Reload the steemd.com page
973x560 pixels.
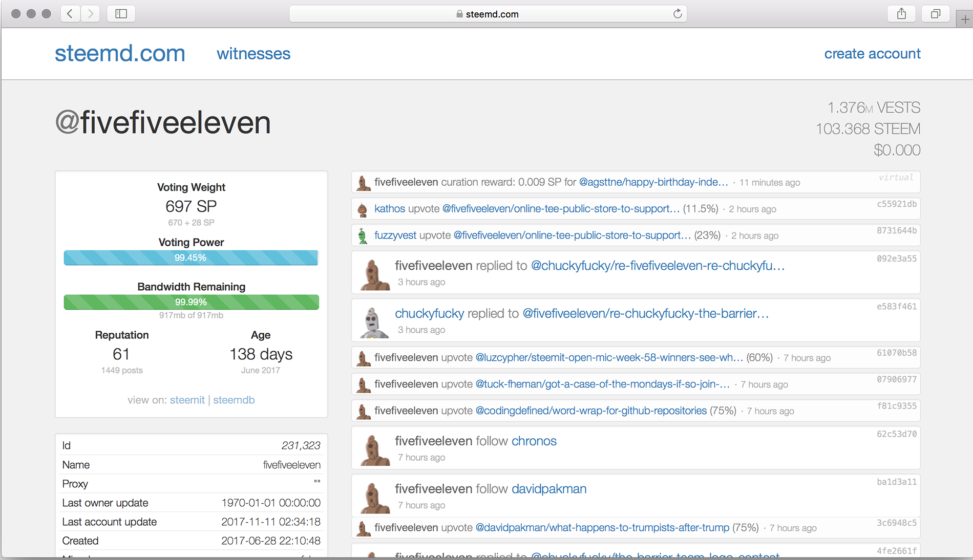point(678,14)
